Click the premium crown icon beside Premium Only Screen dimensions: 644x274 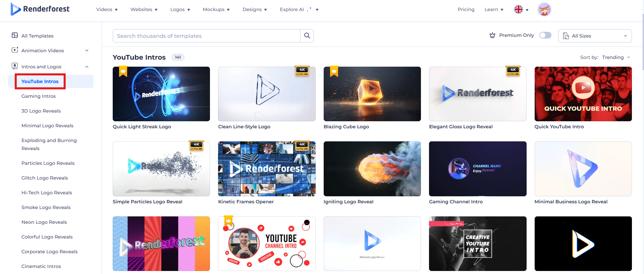492,35
